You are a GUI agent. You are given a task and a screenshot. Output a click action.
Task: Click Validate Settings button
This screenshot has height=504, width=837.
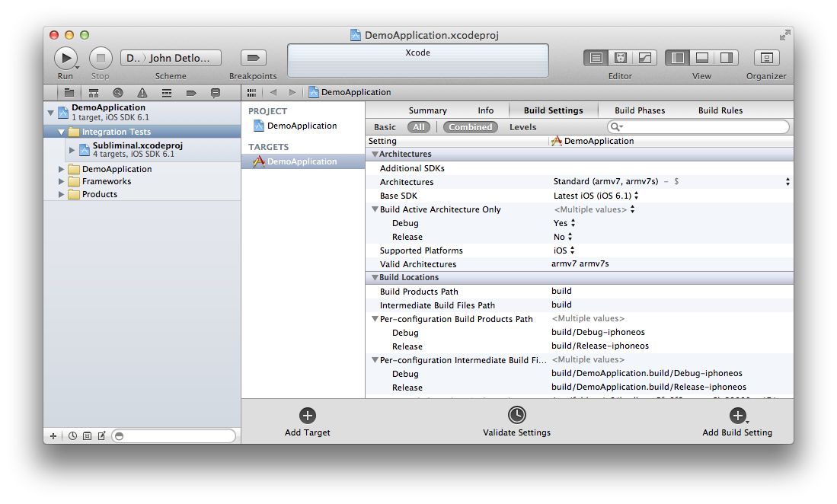(x=516, y=422)
